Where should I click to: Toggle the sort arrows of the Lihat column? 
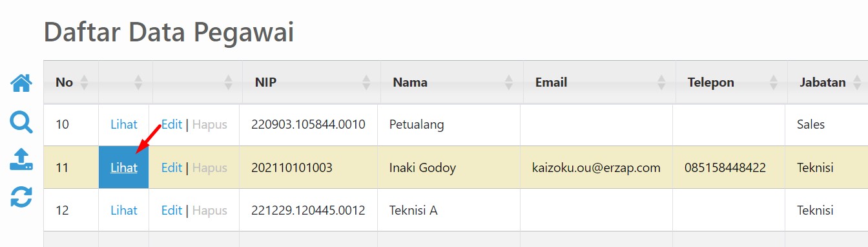(138, 82)
